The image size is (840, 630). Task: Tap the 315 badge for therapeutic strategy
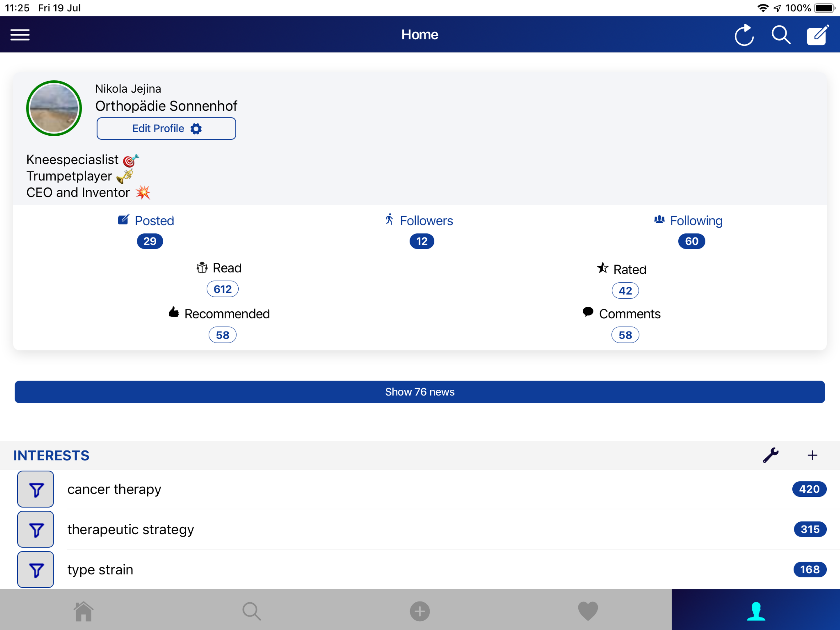point(810,529)
